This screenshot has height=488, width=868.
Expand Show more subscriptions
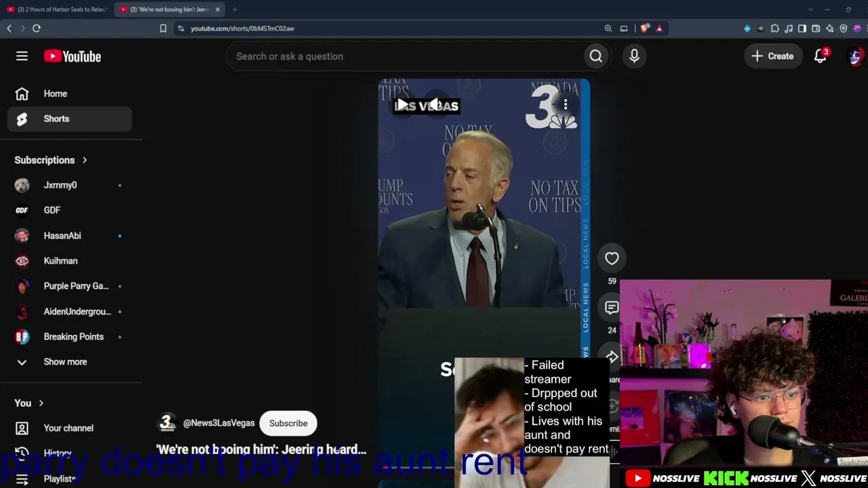[x=70, y=362]
